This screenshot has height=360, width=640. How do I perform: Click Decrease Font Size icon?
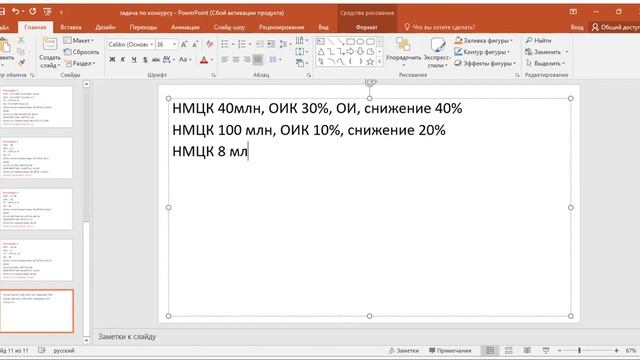coord(195,44)
